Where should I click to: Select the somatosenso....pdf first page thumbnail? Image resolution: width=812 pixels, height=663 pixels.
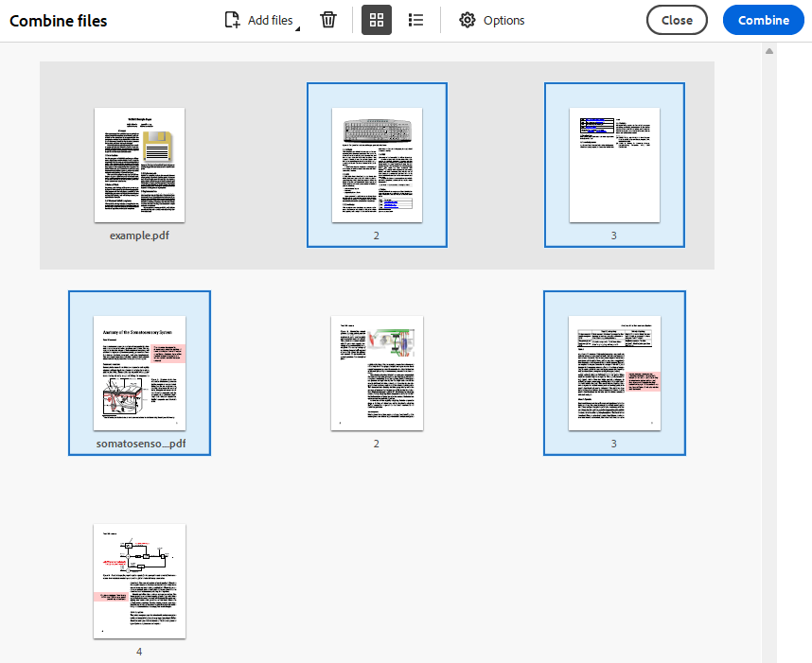pyautogui.click(x=139, y=373)
